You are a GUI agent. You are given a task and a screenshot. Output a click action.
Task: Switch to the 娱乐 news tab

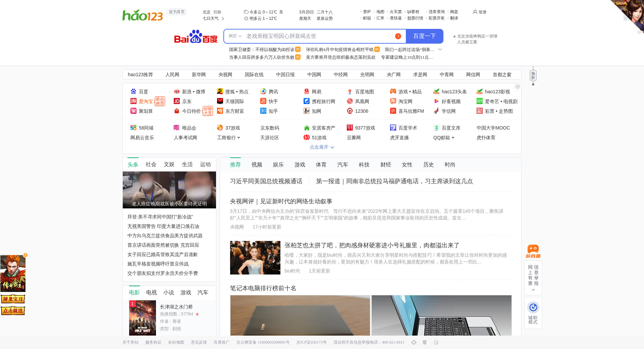click(278, 165)
